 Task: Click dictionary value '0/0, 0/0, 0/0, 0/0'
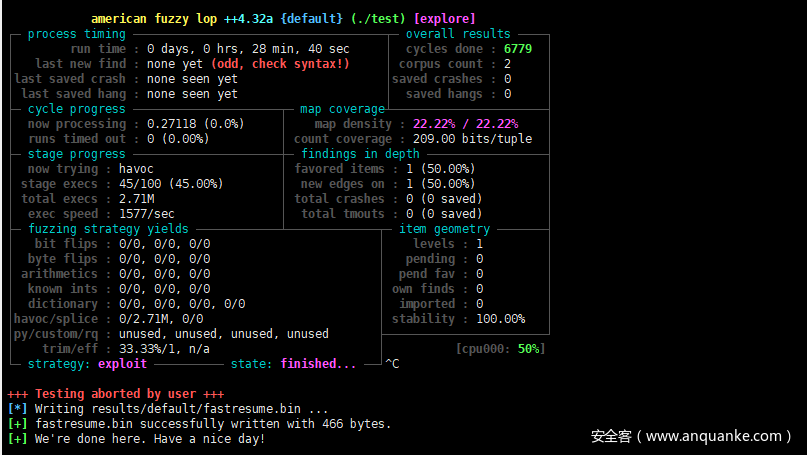[182, 304]
